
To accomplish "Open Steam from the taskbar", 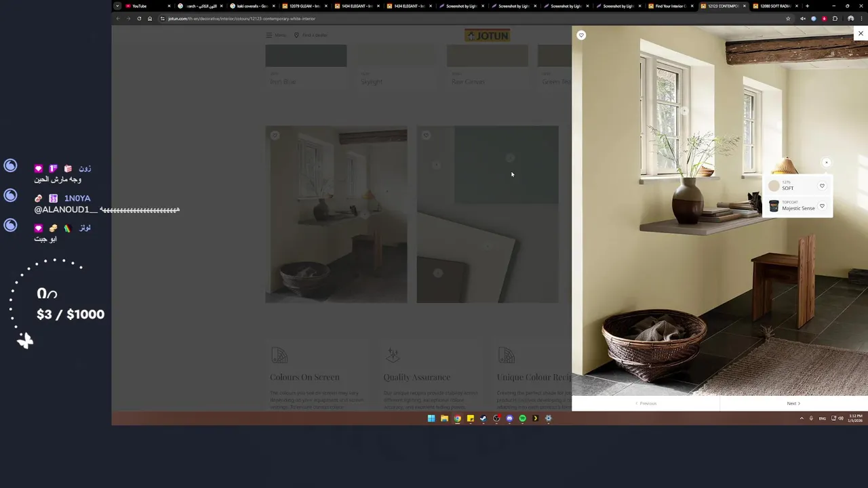I will pyautogui.click(x=483, y=418).
